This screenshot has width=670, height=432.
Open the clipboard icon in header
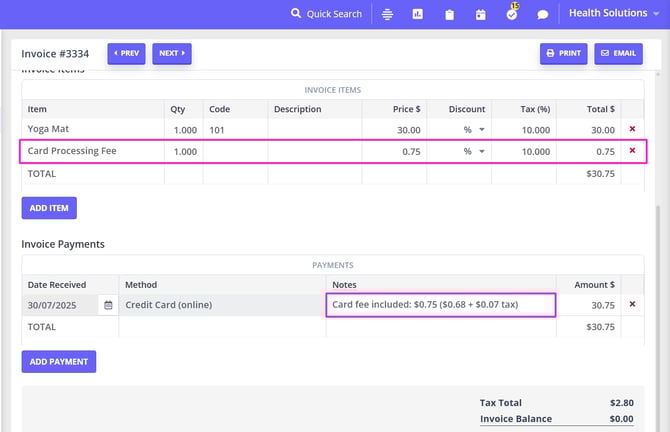(x=449, y=14)
